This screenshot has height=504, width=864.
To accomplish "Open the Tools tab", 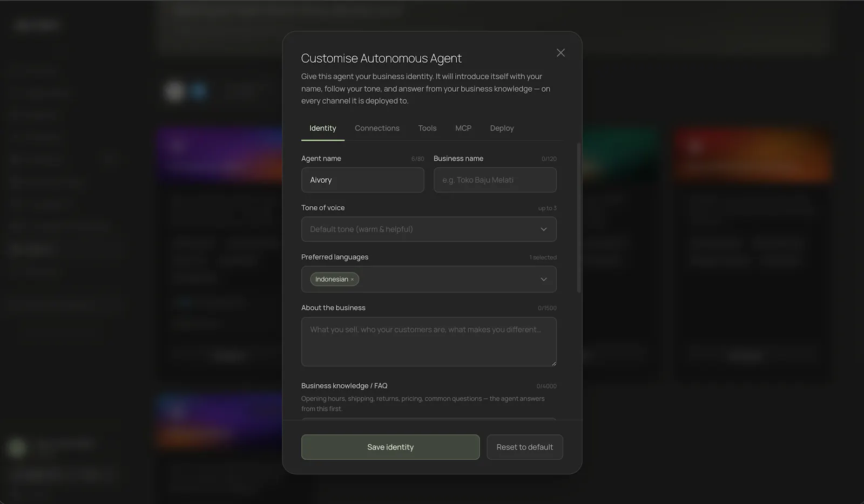I will tap(427, 128).
